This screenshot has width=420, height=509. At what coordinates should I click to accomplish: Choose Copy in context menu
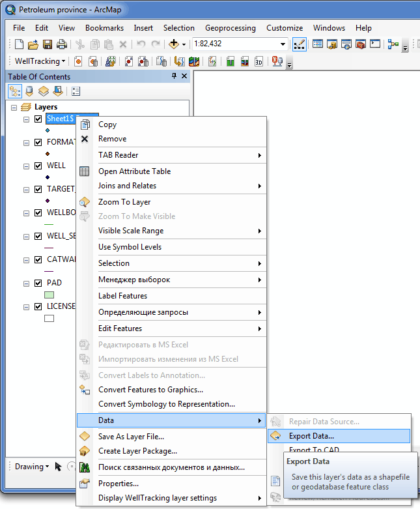point(171,124)
